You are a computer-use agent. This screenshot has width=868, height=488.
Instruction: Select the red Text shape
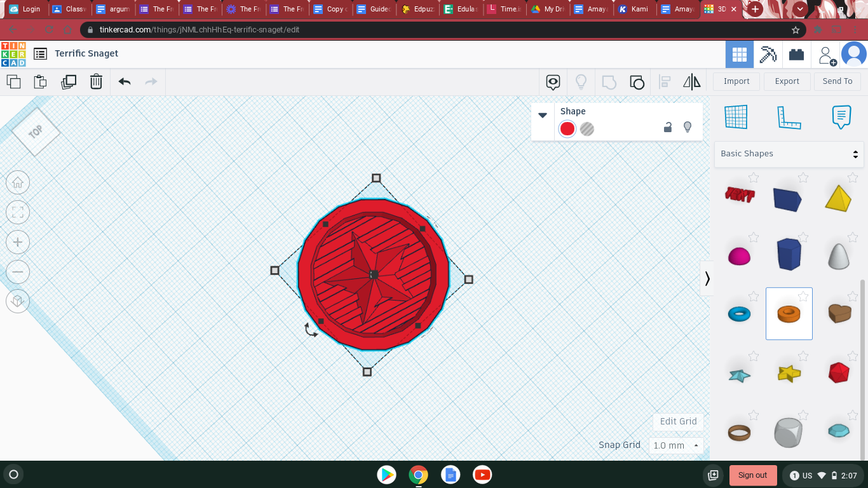point(739,196)
